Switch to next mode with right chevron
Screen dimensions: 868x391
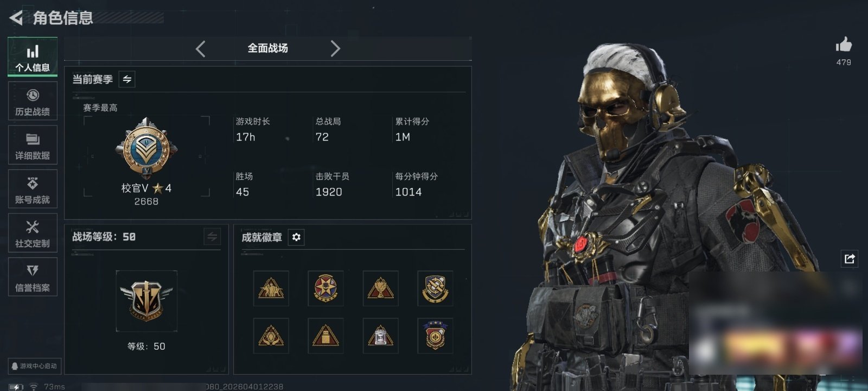coord(335,49)
